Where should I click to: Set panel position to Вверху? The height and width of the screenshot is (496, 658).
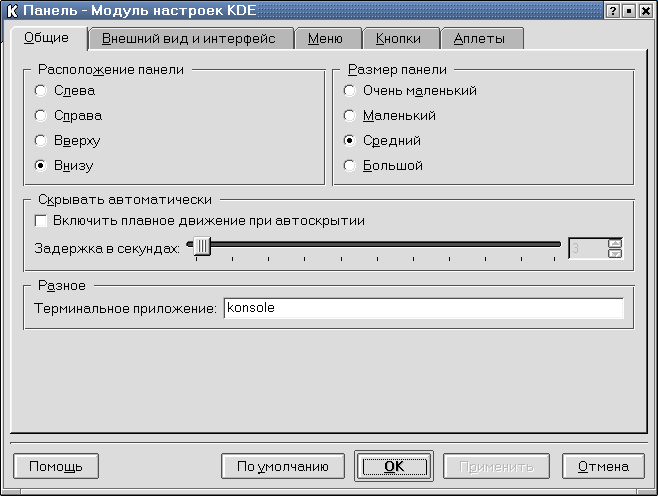[40, 141]
